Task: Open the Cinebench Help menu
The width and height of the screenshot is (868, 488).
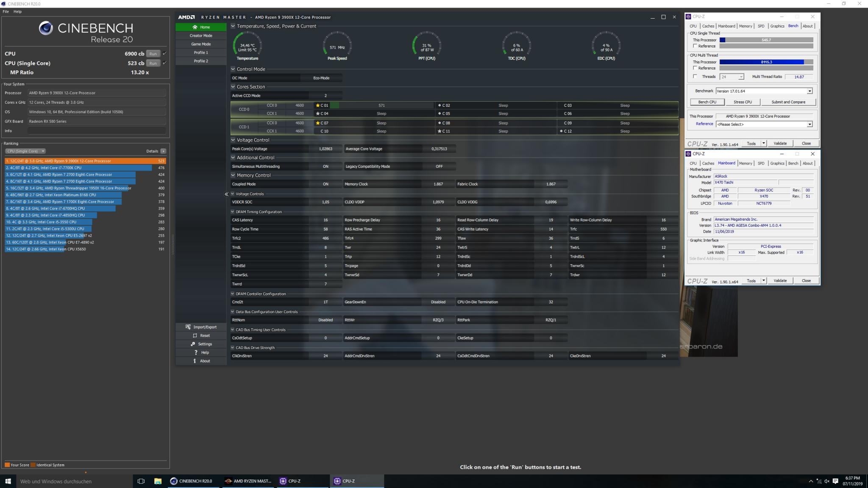Action: click(x=17, y=11)
